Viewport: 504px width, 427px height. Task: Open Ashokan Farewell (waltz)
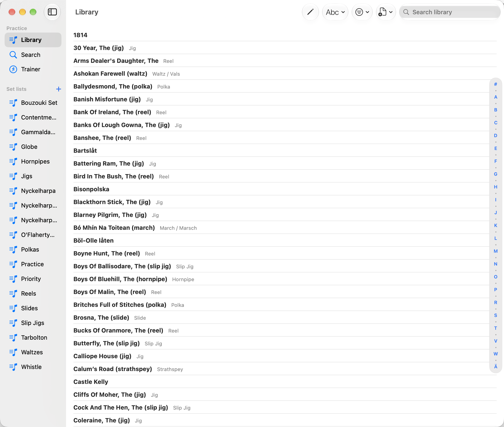[x=285, y=74]
